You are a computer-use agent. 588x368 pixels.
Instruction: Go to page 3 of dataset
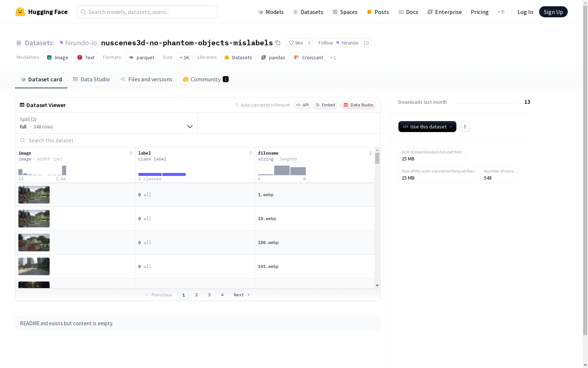(209, 295)
